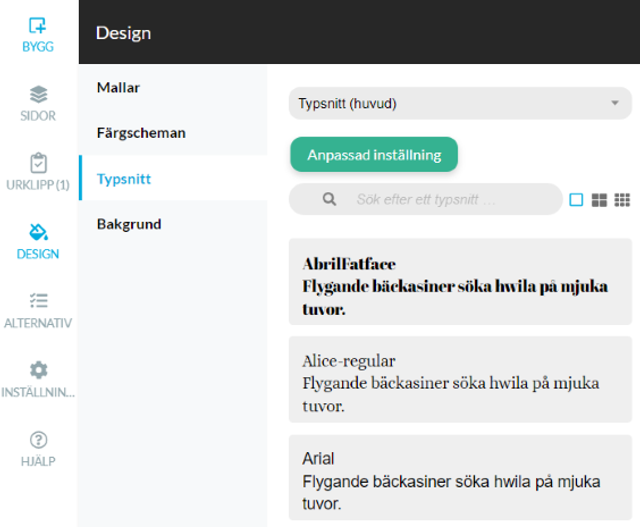640x527 pixels.
Task: Switch to three-column grid view
Action: [622, 200]
